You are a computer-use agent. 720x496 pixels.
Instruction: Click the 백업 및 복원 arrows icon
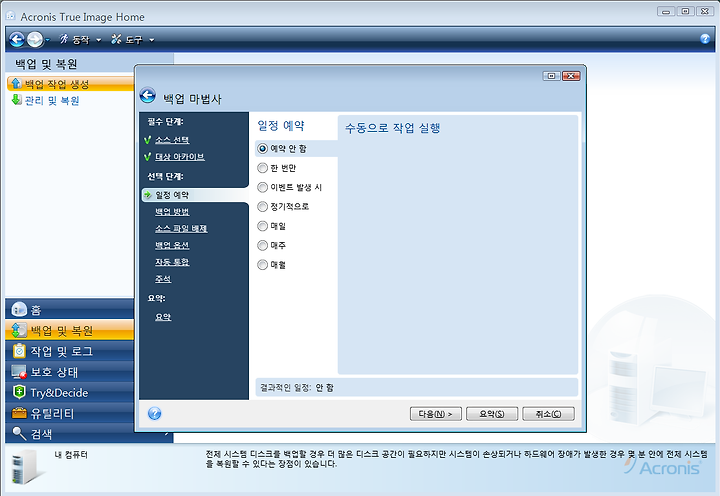click(19, 330)
